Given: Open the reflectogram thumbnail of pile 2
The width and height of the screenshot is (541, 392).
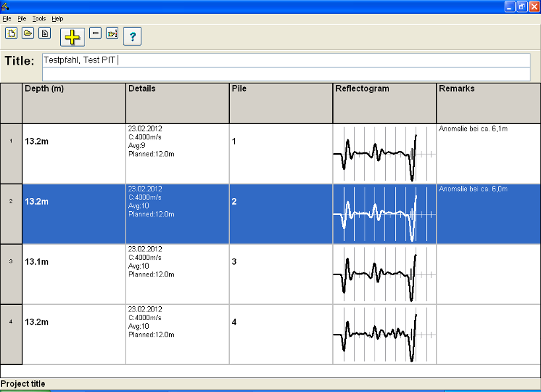Looking at the screenshot, I should (x=384, y=214).
